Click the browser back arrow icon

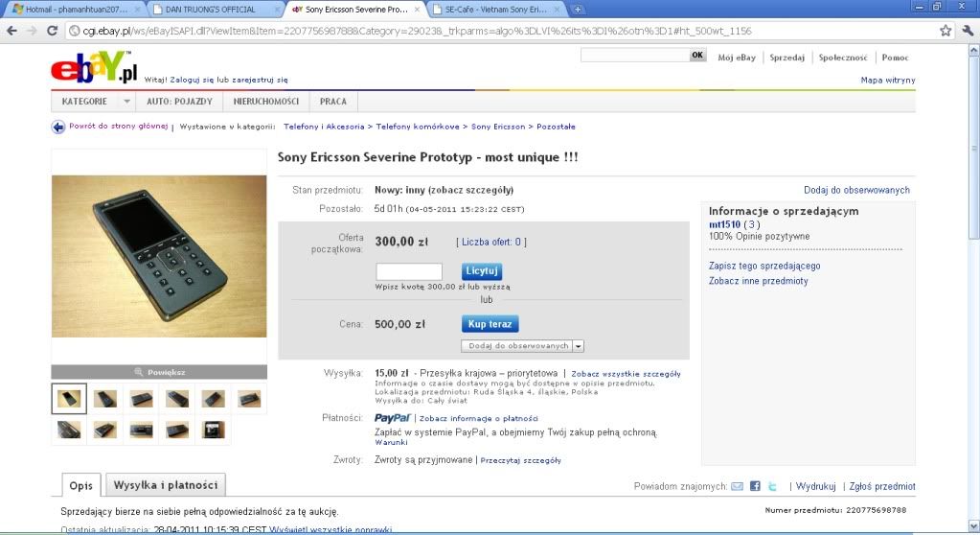point(11,31)
